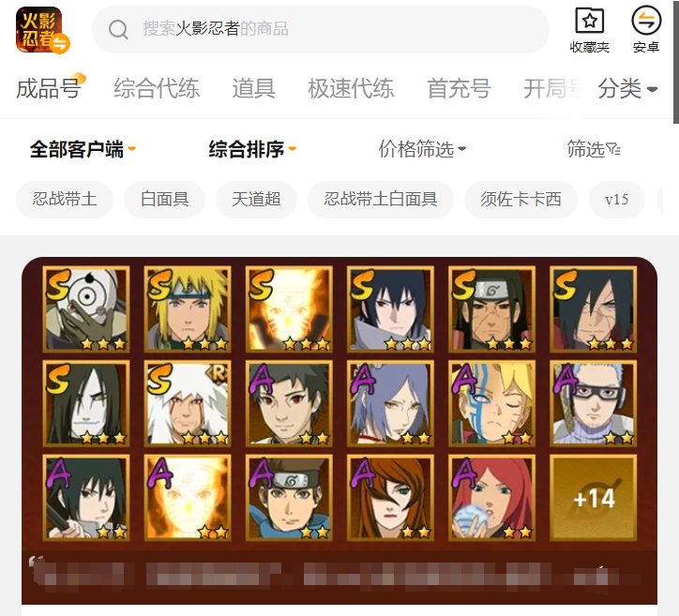Viewport: 679px width, 616px height.
Task: Select the +14 more characters tile
Action: tap(594, 497)
